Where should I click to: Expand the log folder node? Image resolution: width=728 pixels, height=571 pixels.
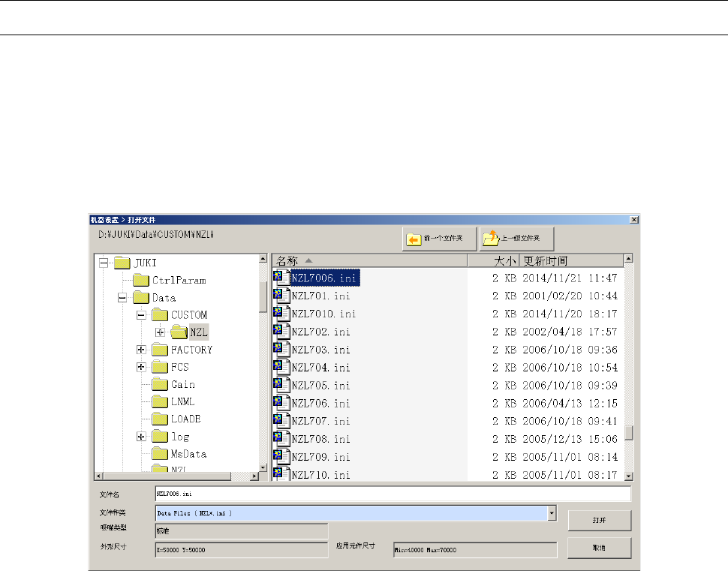[142, 437]
